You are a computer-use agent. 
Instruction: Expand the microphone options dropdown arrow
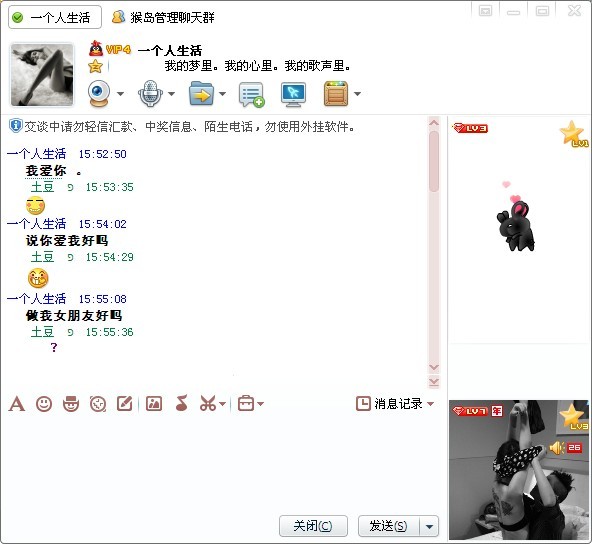(171, 94)
